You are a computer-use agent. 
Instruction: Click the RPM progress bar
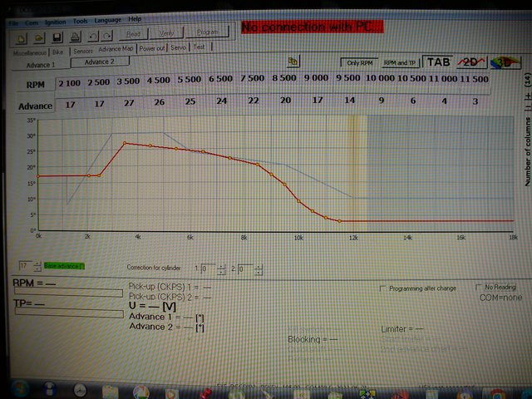68,293
